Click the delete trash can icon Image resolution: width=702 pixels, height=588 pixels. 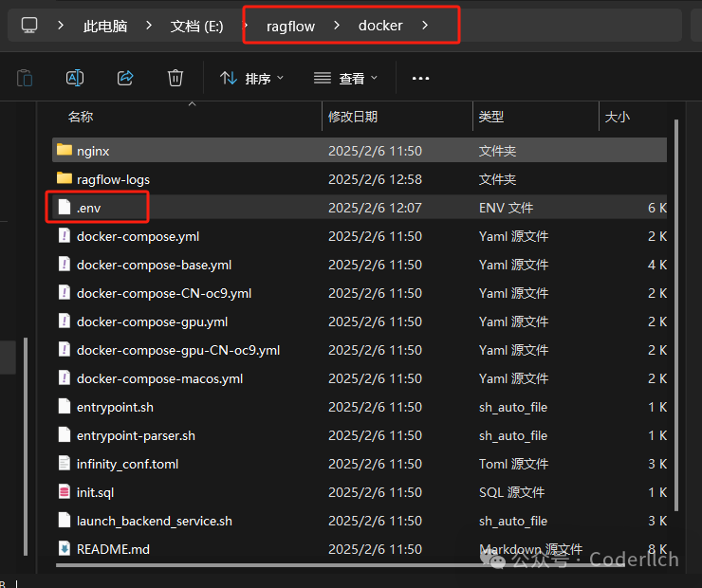coord(175,78)
